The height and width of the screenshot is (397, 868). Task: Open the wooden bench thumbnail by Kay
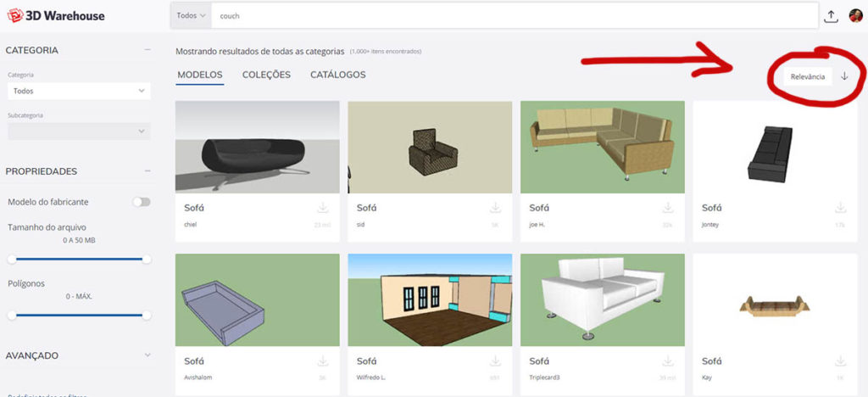[x=775, y=300]
